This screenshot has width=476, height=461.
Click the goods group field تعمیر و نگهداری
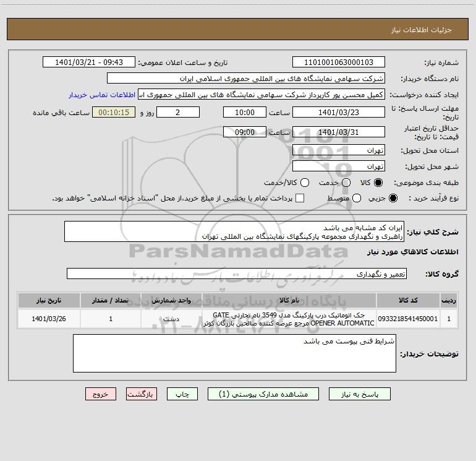point(237,274)
